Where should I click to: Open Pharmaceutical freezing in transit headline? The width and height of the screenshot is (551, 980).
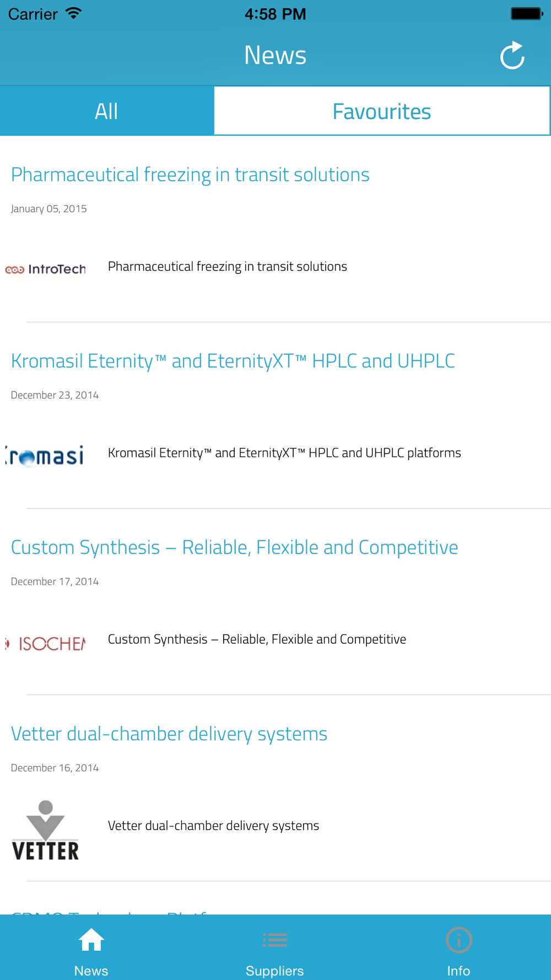tap(190, 175)
